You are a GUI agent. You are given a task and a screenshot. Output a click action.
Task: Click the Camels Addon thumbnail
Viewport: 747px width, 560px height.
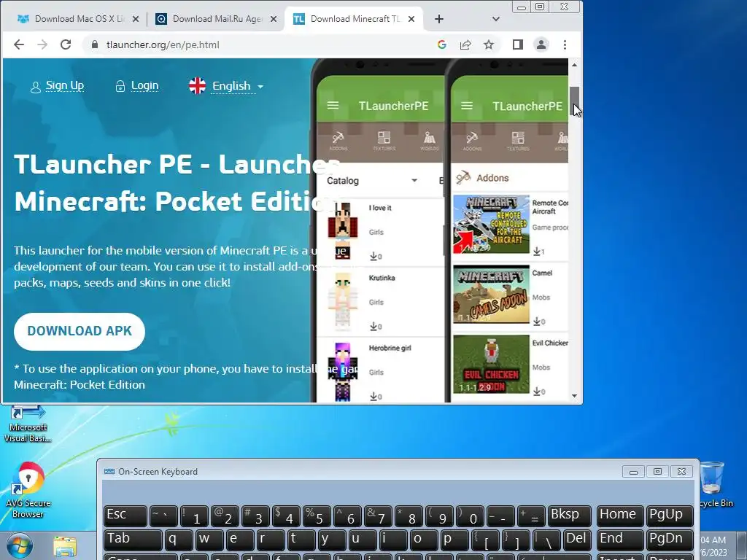point(491,295)
